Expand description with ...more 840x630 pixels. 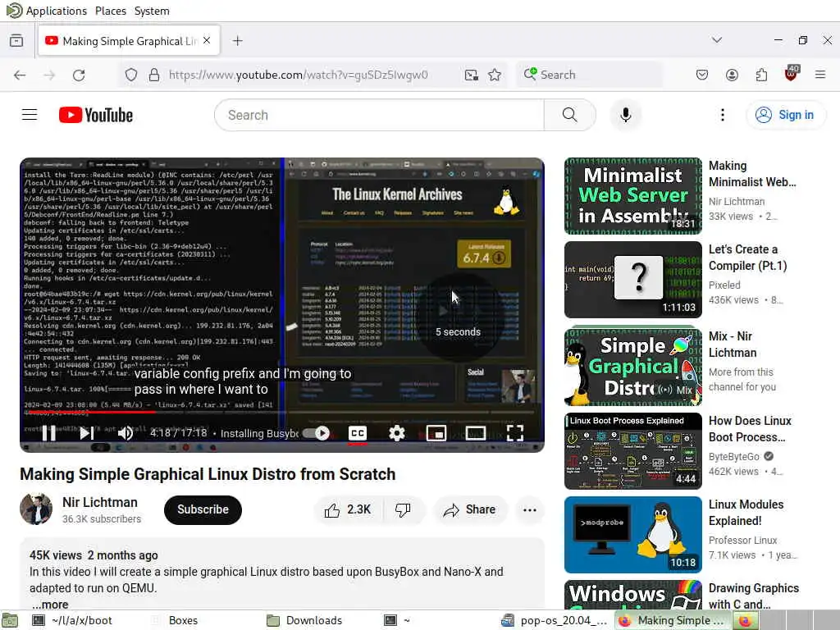(50, 605)
